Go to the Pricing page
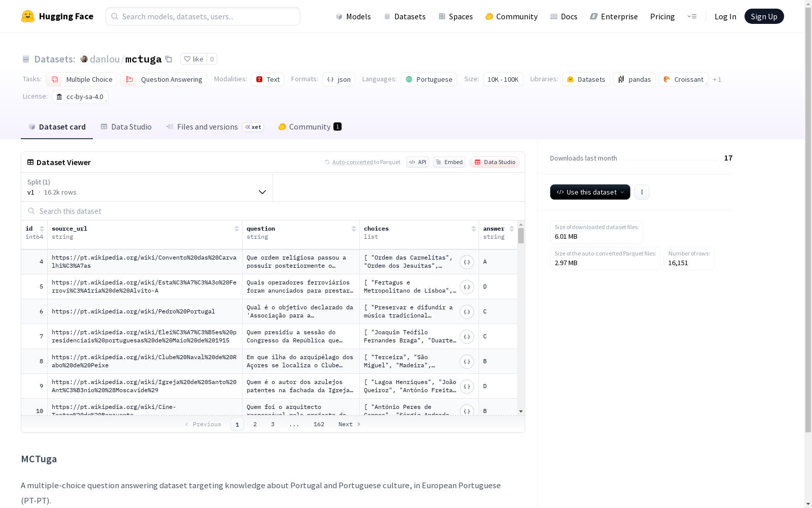 pyautogui.click(x=662, y=16)
